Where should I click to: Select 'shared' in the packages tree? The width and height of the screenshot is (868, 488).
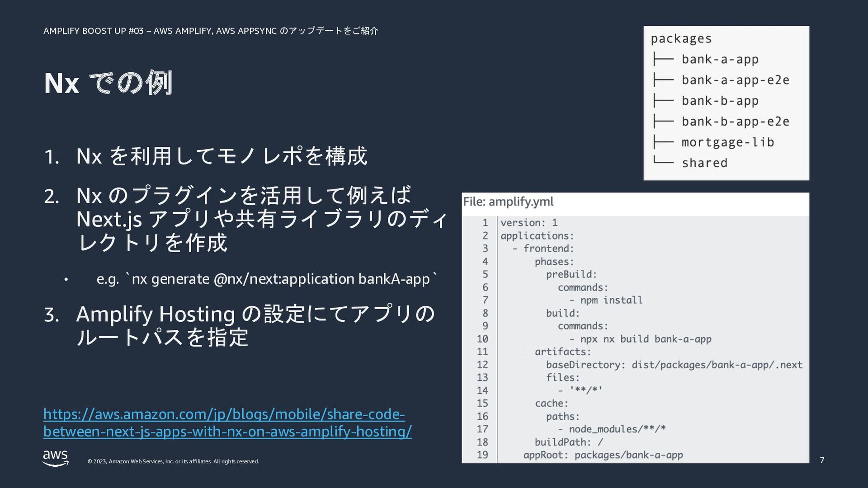tap(705, 163)
